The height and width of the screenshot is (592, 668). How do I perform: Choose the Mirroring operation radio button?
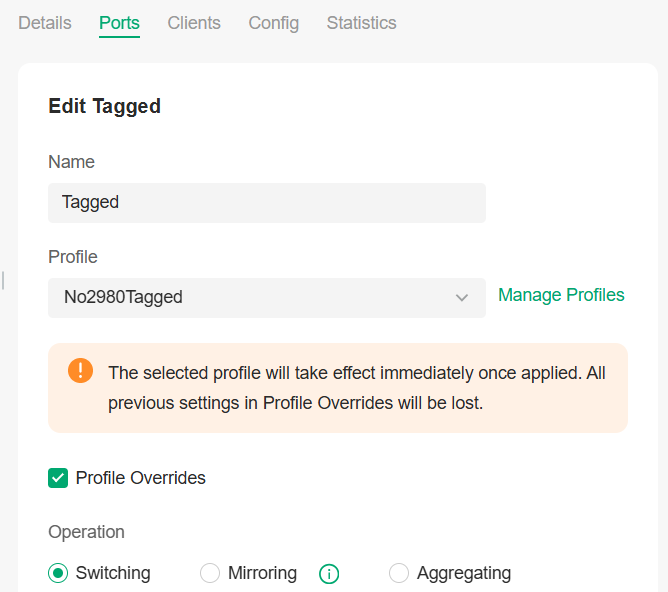(x=210, y=573)
